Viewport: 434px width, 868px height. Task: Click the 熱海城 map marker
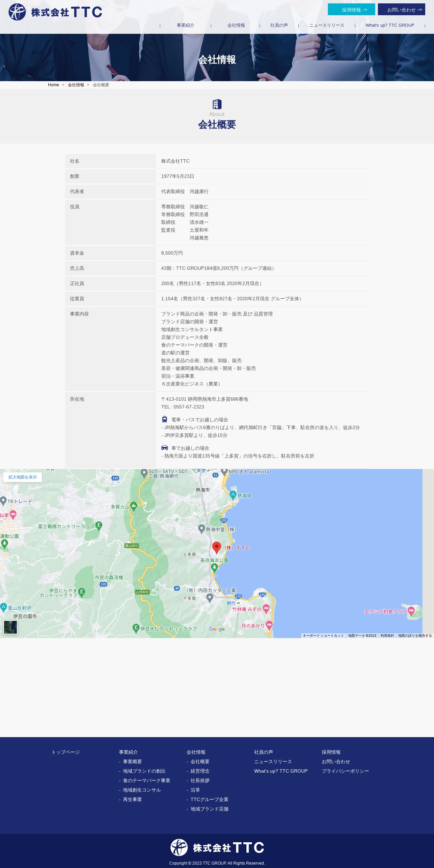pos(233,495)
